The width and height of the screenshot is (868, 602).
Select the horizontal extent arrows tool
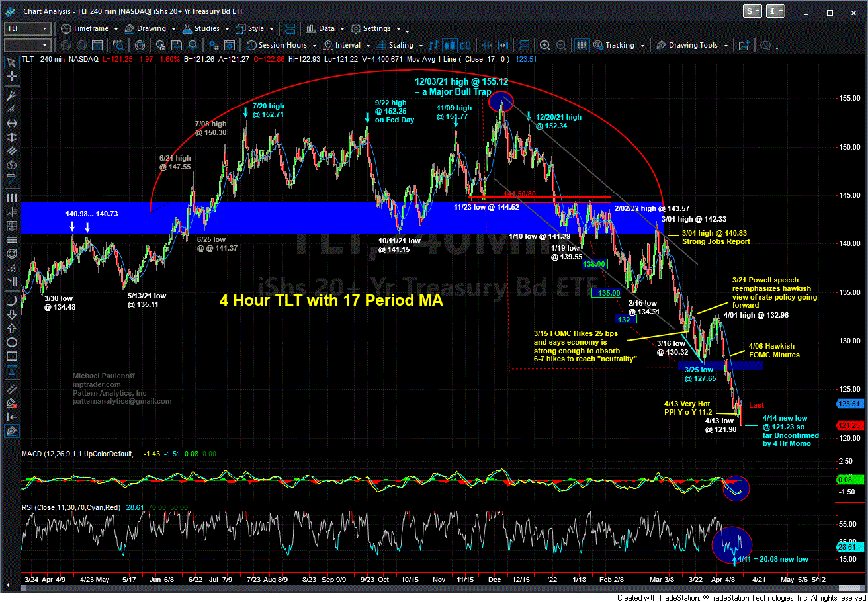pos(11,123)
